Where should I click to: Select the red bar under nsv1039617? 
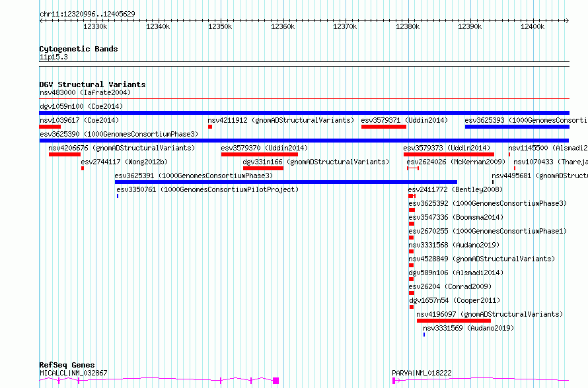(x=50, y=127)
